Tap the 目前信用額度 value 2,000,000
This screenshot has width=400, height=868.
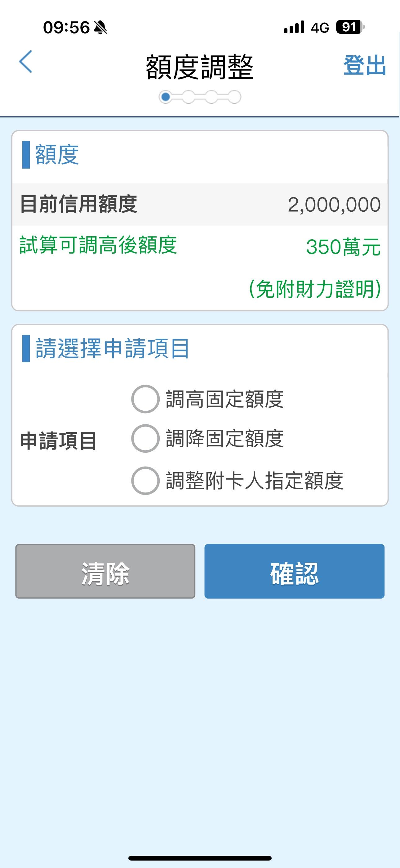point(334,205)
